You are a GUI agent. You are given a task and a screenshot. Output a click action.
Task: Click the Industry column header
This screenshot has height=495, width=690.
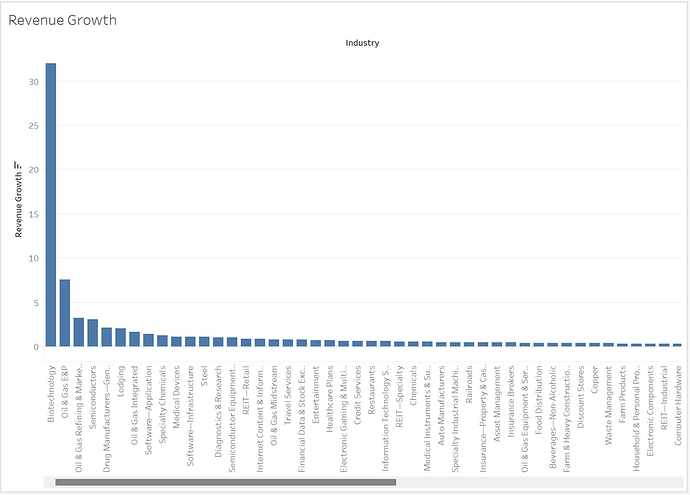point(362,43)
